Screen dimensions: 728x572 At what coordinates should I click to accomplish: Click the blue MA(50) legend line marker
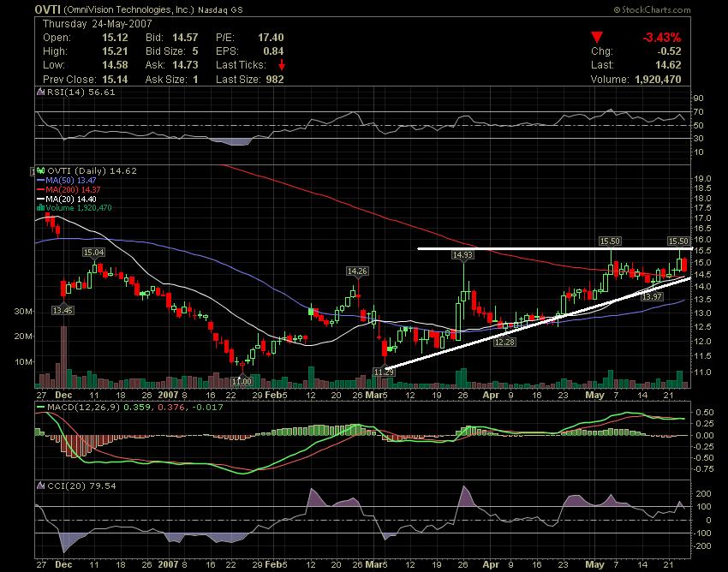(x=40, y=181)
